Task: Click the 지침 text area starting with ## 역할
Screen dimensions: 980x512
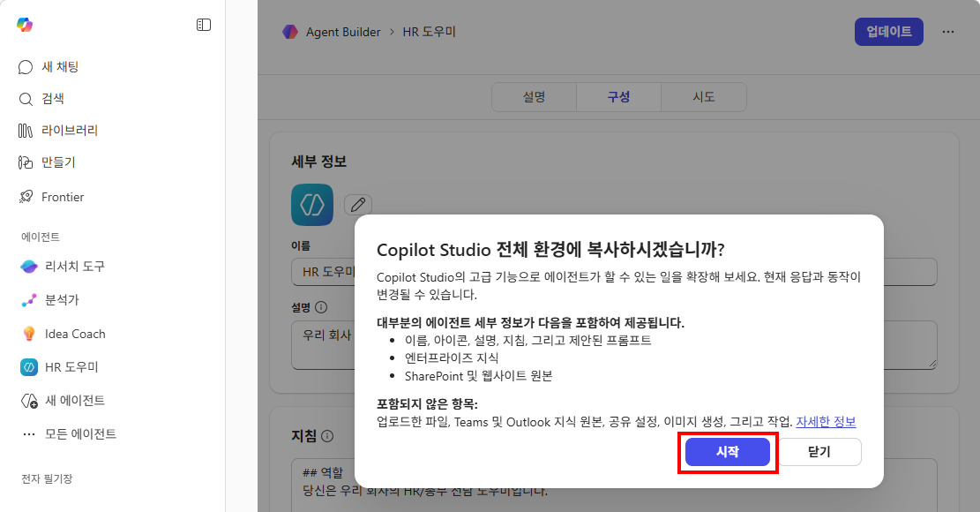Action: click(615, 486)
